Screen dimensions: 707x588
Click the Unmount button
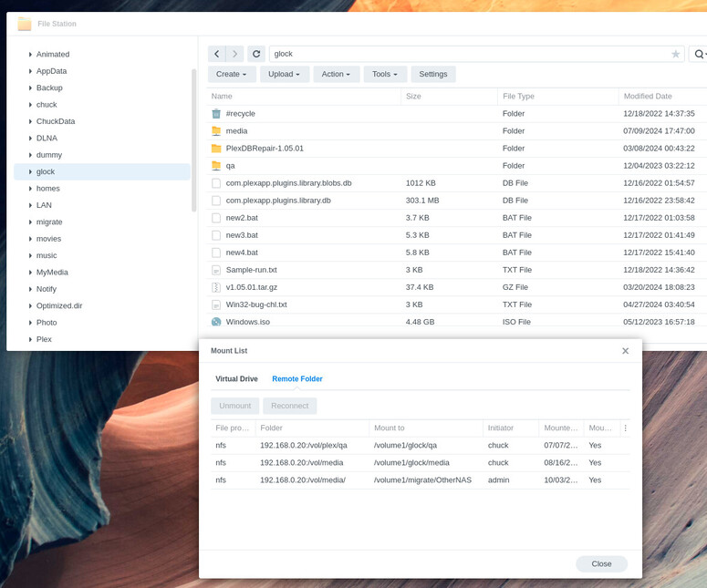pyautogui.click(x=235, y=406)
